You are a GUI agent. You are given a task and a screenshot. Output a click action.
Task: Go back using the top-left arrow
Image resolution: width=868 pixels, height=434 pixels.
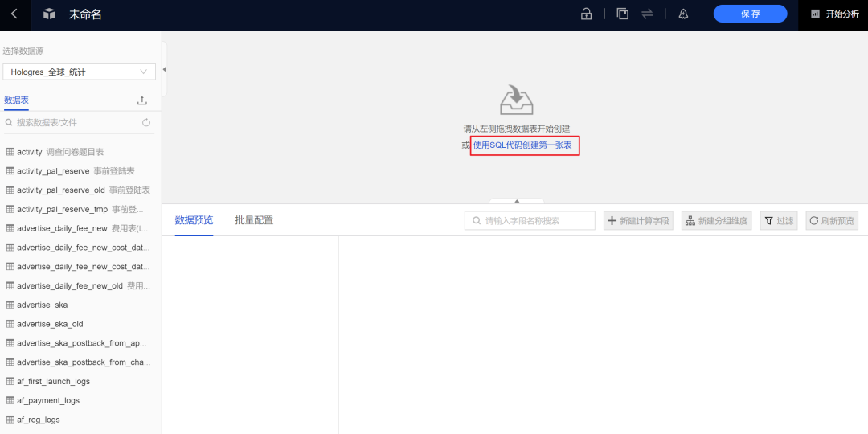(x=14, y=14)
